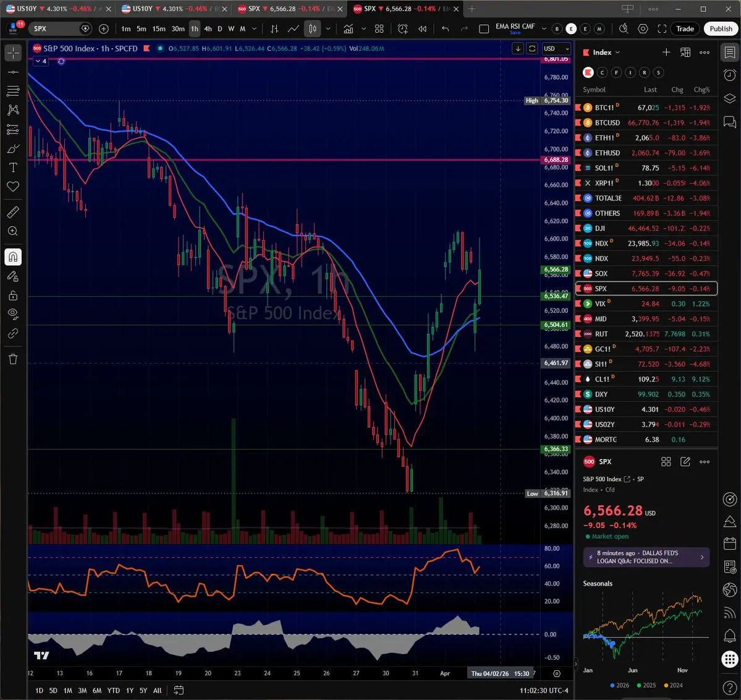
Task: Select the YTD date range
Action: coord(113,690)
